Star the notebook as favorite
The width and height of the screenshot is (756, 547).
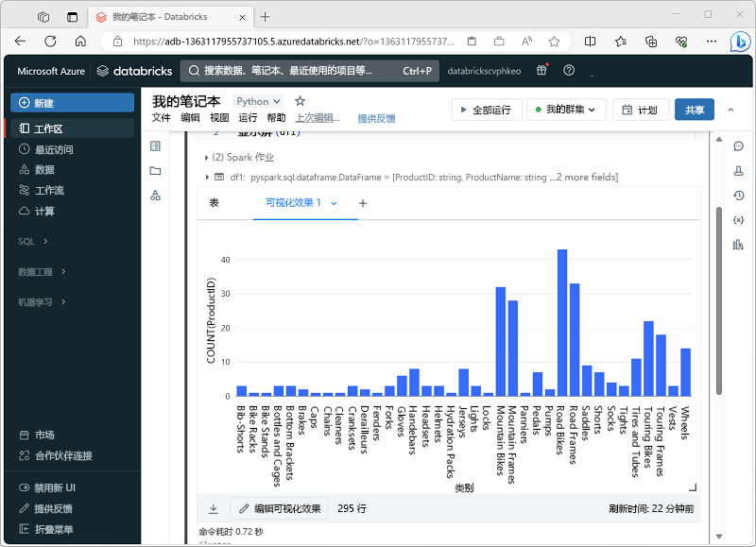pyautogui.click(x=300, y=101)
